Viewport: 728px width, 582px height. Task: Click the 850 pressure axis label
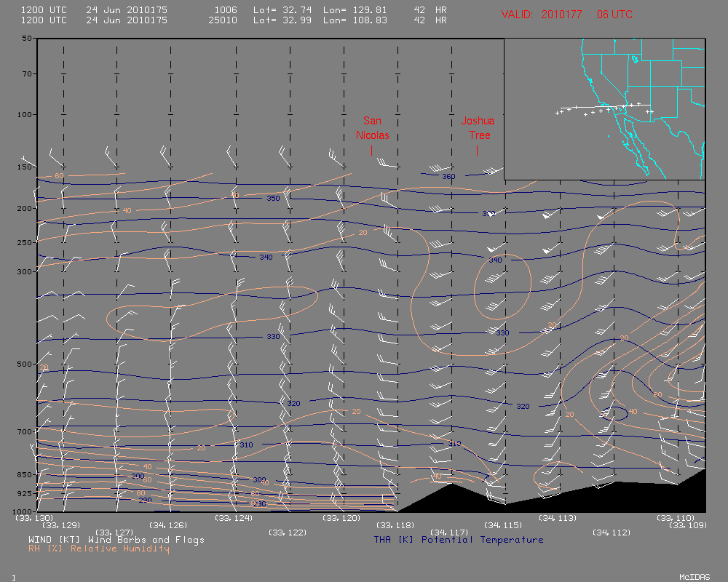(25, 475)
